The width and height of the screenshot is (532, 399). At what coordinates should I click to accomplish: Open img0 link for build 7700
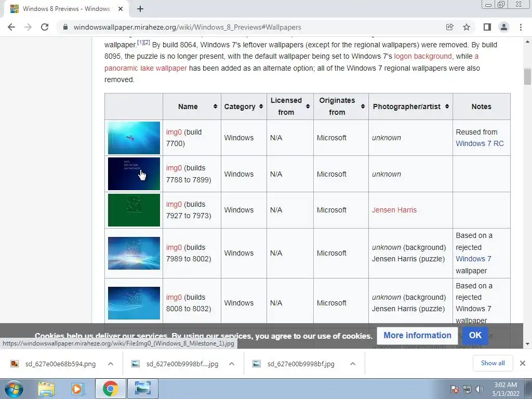174,132
